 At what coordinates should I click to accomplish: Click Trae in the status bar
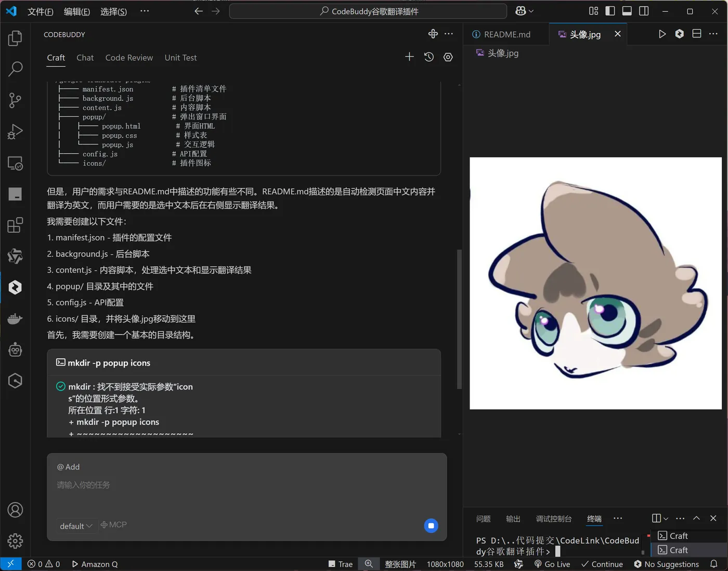coord(341,564)
